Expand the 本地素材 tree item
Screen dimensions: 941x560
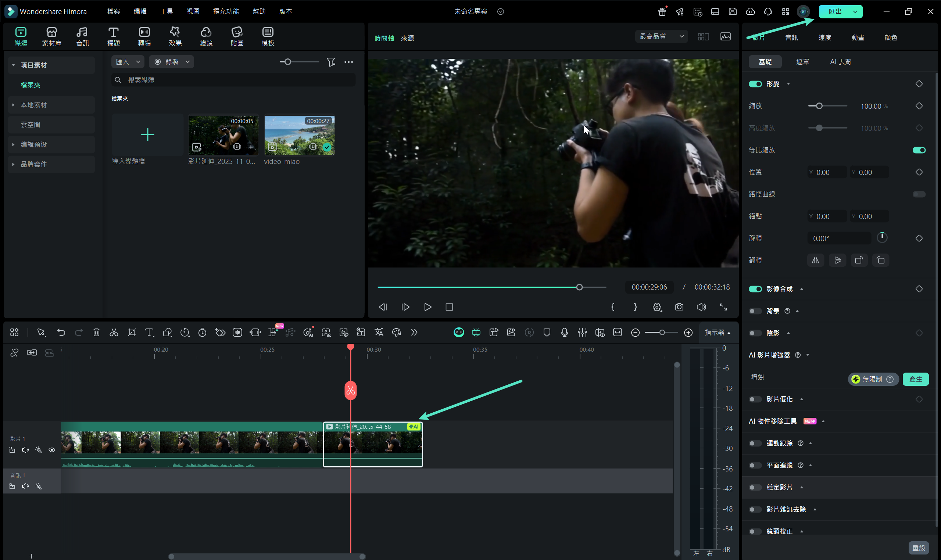pos(14,105)
